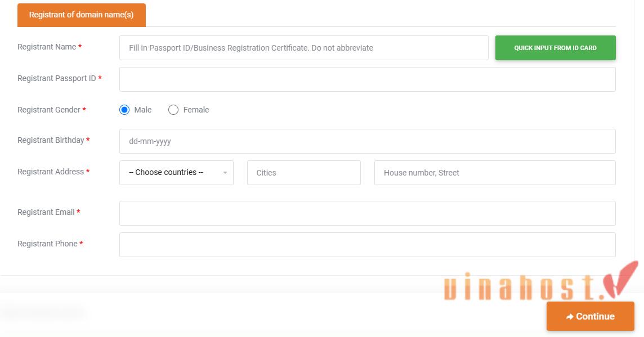This screenshot has height=337, width=644.
Task: Open the Choose countries dropdown
Action: point(176,173)
